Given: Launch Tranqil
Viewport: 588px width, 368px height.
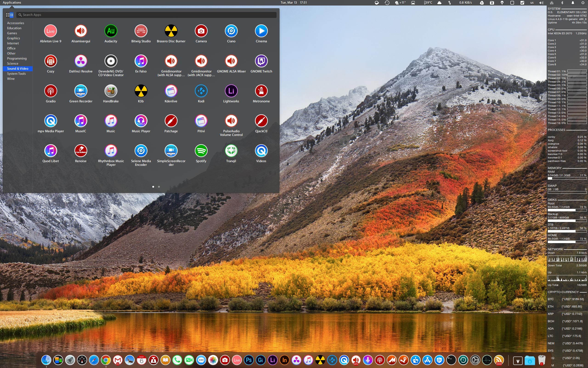Looking at the screenshot, I should [231, 154].
